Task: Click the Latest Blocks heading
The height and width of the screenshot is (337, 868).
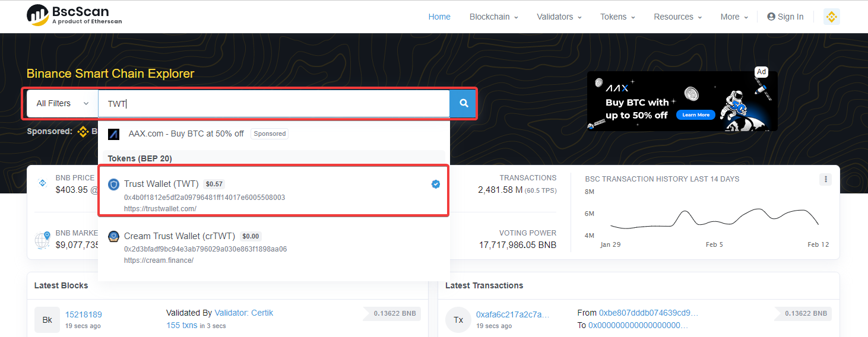Action: coord(61,285)
